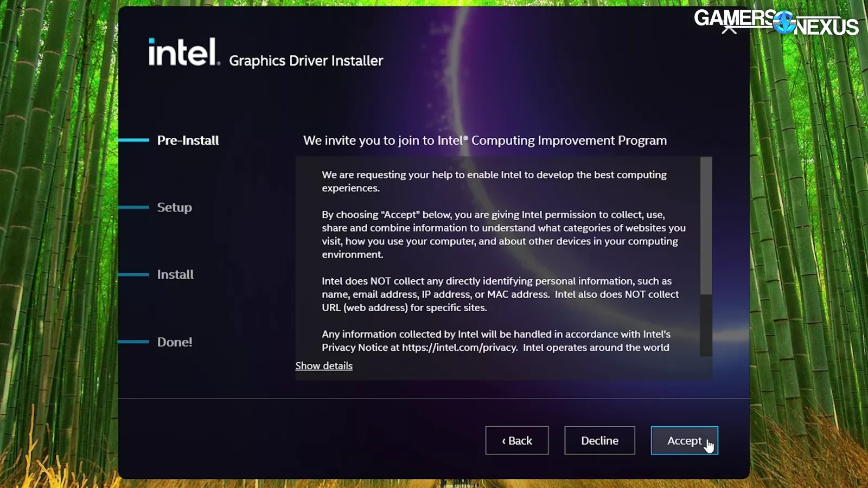Image resolution: width=868 pixels, height=488 pixels.
Task: Click the privacy paragraph mentioning MAC address
Action: 499,294
